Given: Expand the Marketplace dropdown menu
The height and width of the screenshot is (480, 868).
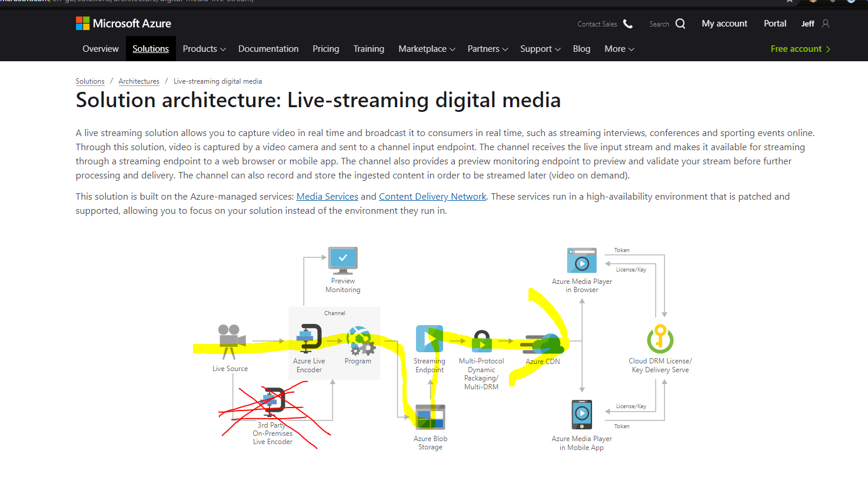Looking at the screenshot, I should pos(427,49).
